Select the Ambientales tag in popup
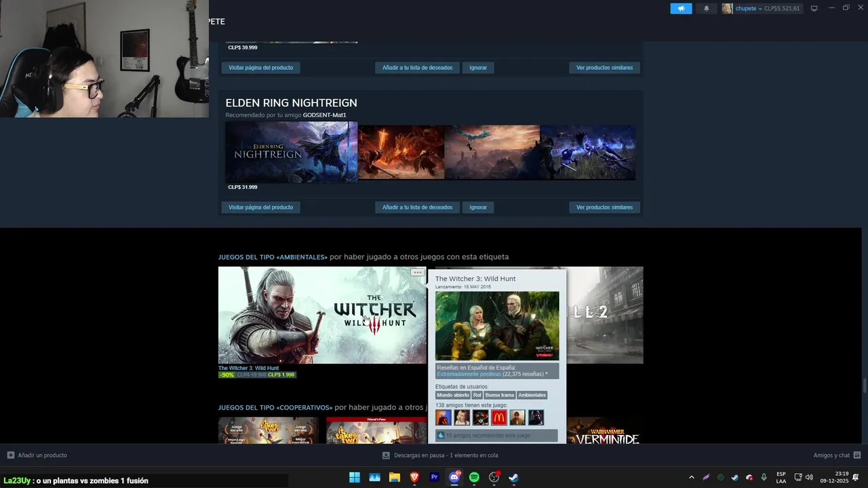 (x=532, y=395)
